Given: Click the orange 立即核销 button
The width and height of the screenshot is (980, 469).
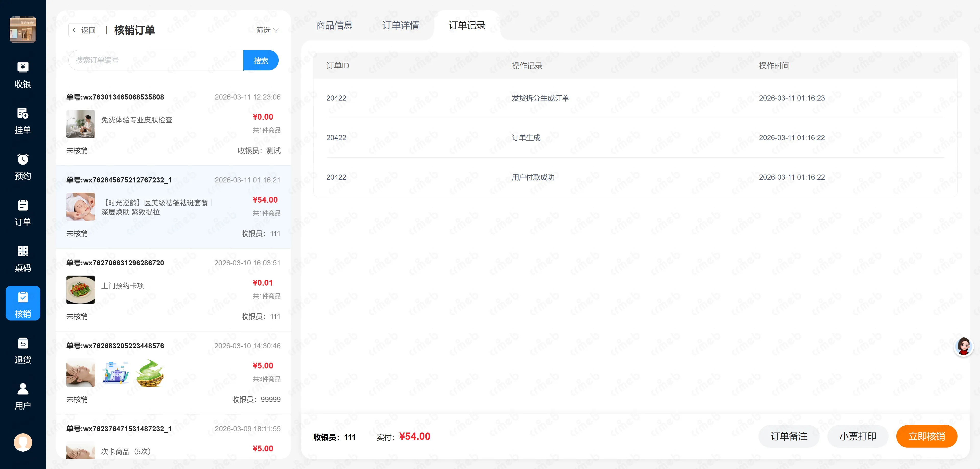Looking at the screenshot, I should coord(926,436).
